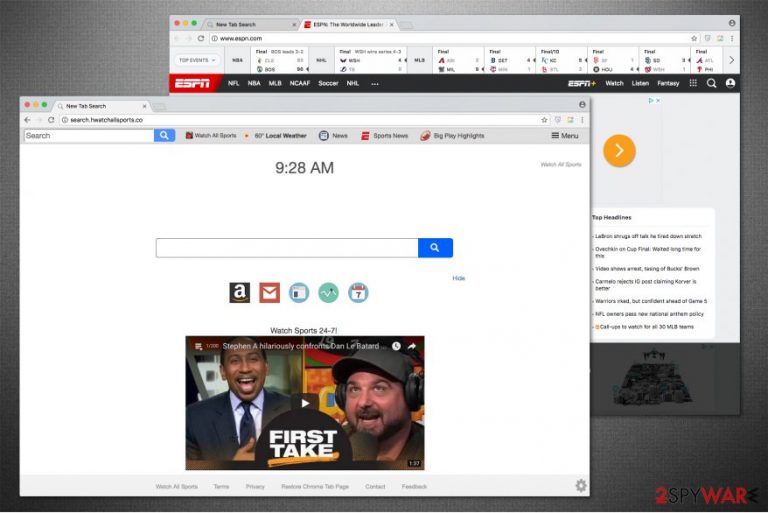Click Hide link near shortcuts

458,278
